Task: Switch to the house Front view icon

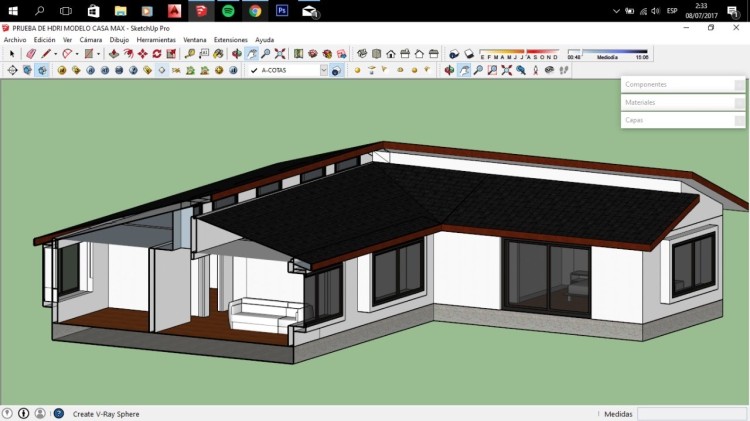Action: pos(391,54)
